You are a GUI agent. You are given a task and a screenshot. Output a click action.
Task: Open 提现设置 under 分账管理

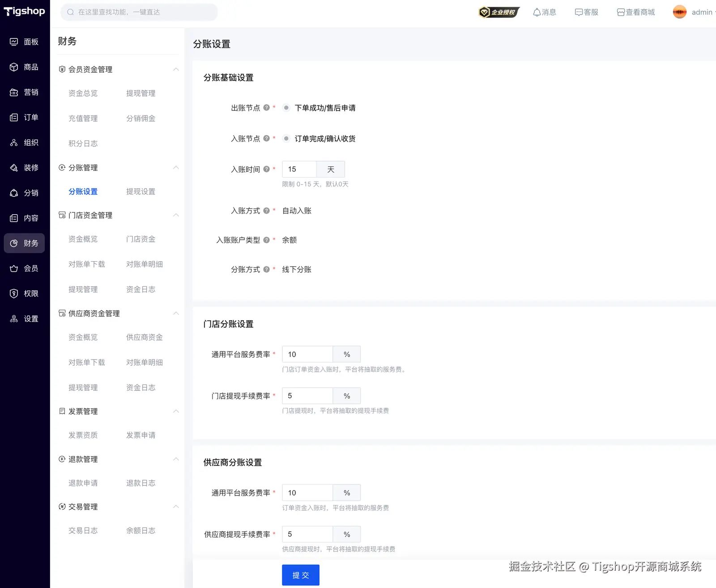click(x=141, y=191)
